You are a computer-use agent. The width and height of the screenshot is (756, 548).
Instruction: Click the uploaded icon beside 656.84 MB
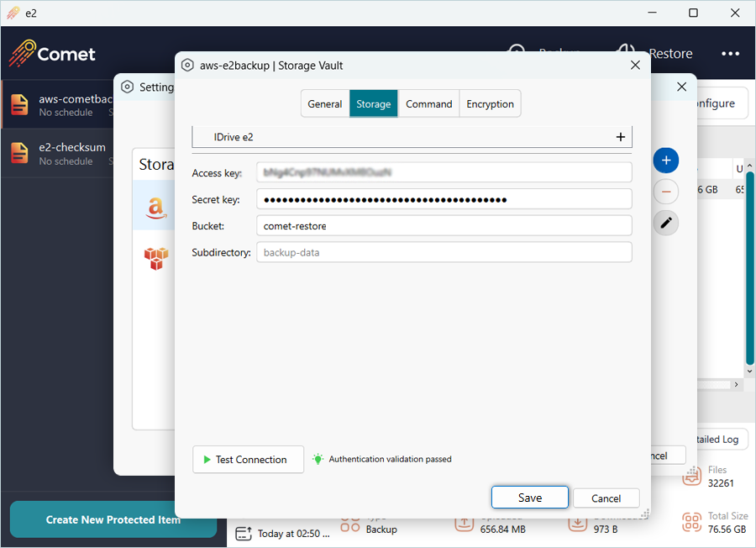click(x=464, y=524)
